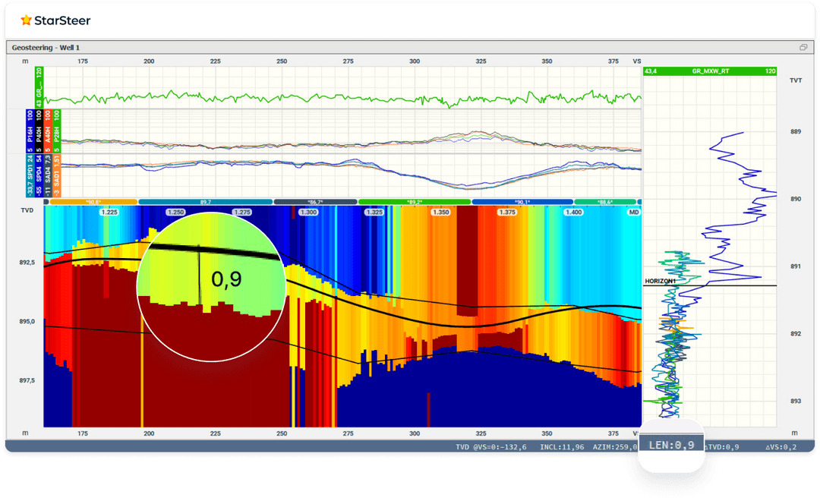
Task: Select the blue SPD4 curve header
Action: [x=39, y=175]
